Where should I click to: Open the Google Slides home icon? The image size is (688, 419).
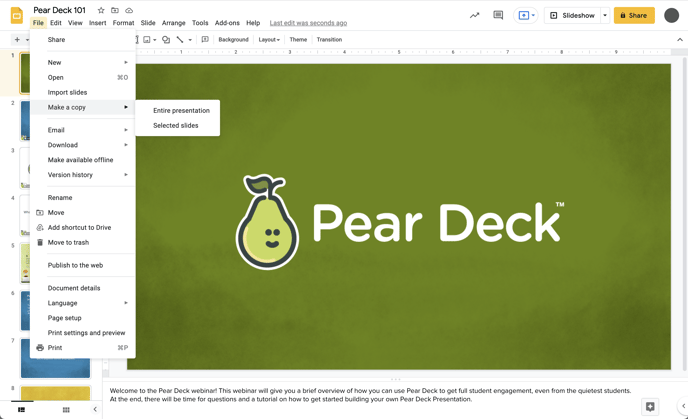17,16
